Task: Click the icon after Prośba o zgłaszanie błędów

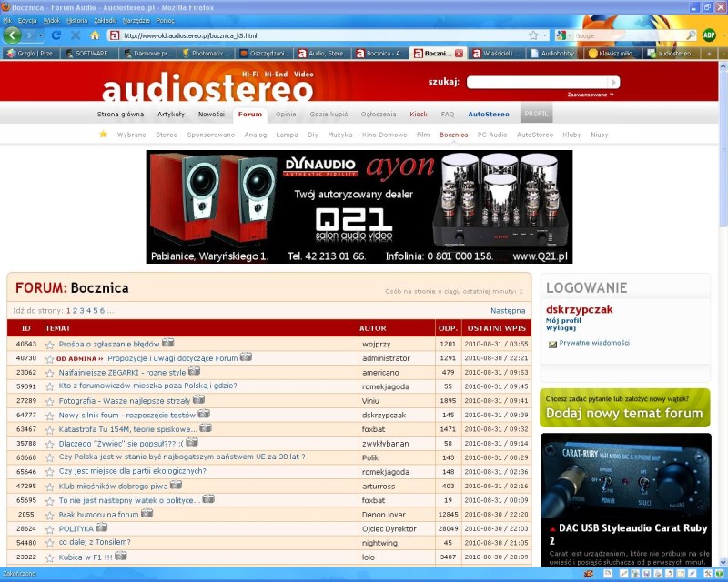Action: (x=168, y=343)
